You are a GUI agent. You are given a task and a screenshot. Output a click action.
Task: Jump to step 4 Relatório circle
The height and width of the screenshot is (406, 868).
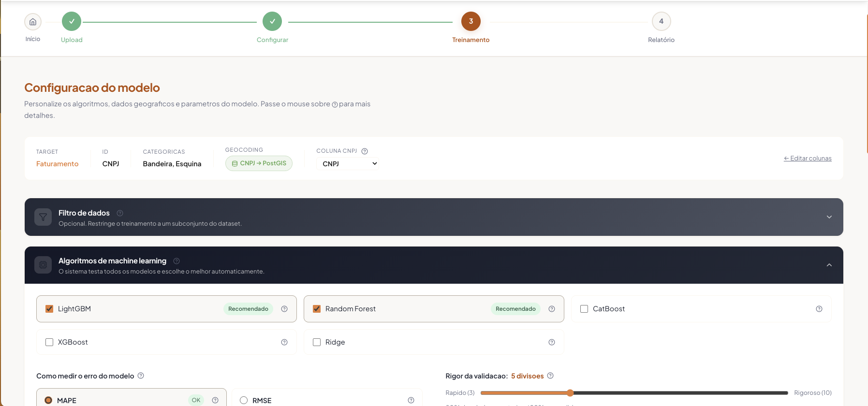pos(662,21)
